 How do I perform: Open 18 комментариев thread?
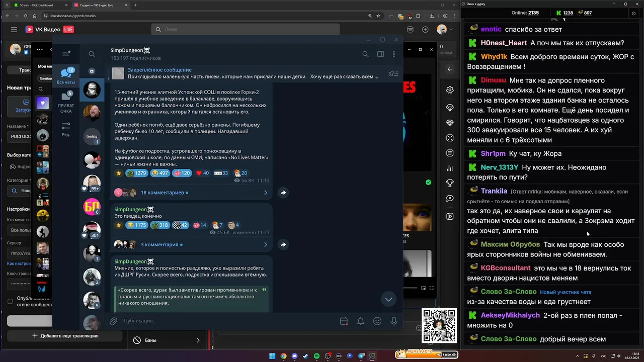(x=191, y=193)
